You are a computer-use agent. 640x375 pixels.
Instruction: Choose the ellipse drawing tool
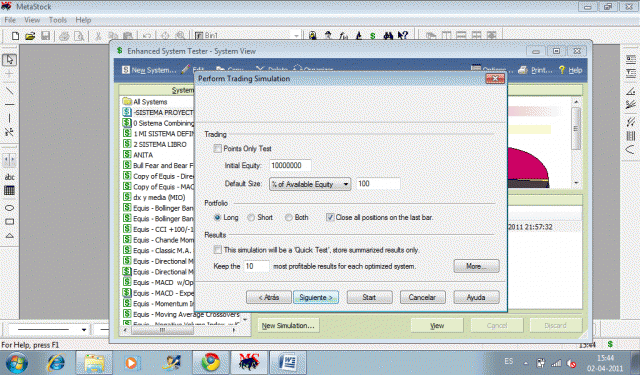coord(9,208)
